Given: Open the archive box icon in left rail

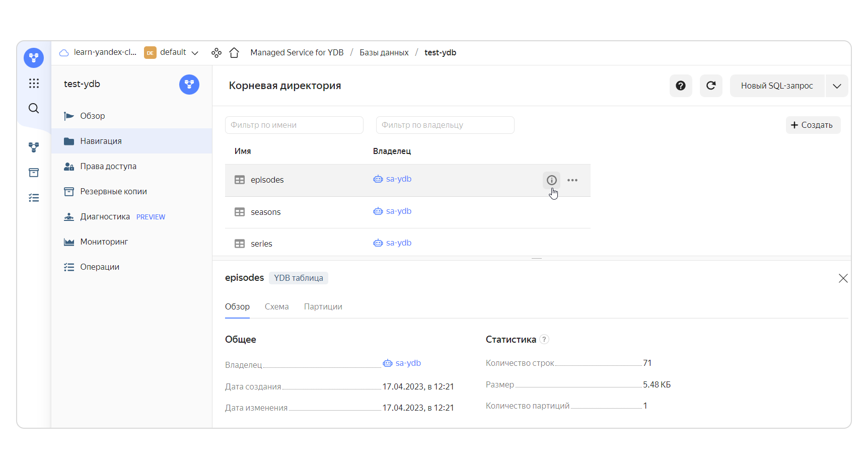Looking at the screenshot, I should click(x=34, y=173).
